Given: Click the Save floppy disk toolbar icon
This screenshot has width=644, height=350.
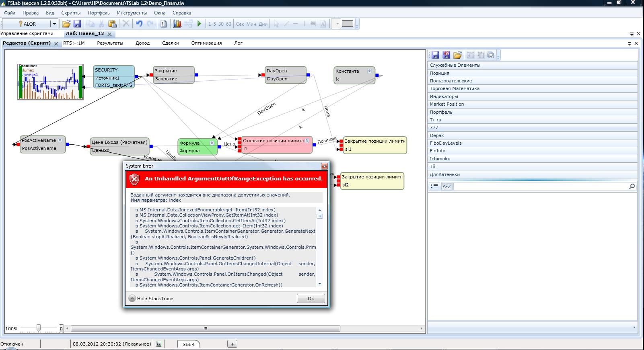Looking at the screenshot, I should [77, 24].
